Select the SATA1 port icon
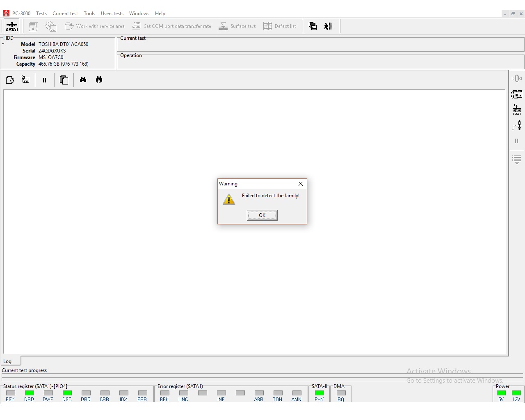The image size is (525, 420). click(12, 26)
